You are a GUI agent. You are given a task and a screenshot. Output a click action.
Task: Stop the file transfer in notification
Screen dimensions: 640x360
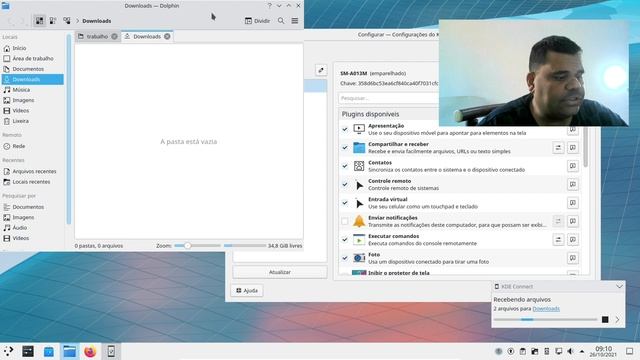pos(605,320)
